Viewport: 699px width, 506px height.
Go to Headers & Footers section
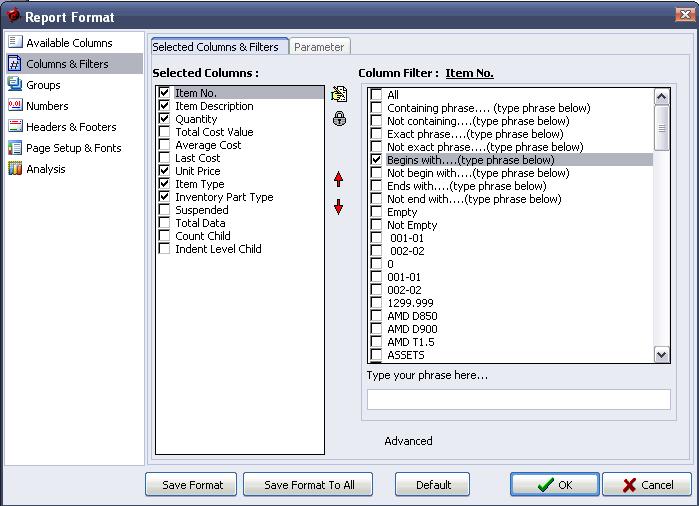coord(70,127)
